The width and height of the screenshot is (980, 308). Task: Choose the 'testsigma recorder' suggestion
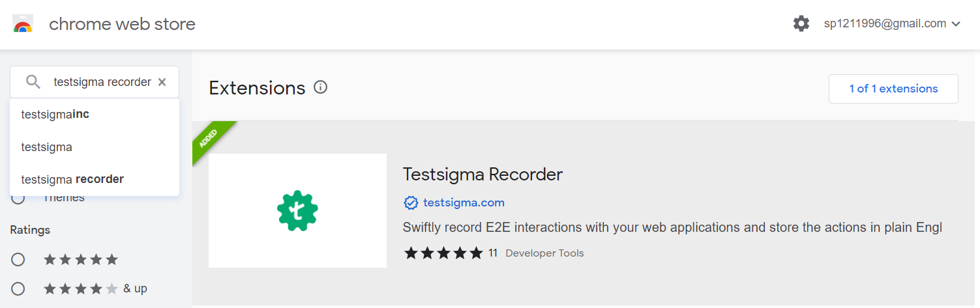(72, 179)
